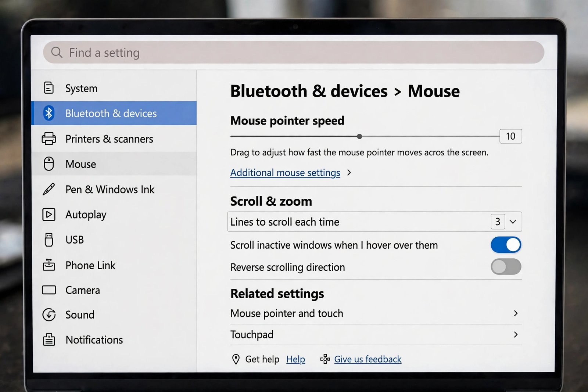Click the Get help location pin icon
The width and height of the screenshot is (588, 392).
[236, 359]
